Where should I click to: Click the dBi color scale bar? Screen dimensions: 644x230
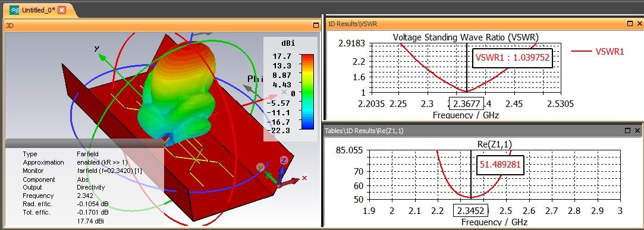(x=307, y=92)
